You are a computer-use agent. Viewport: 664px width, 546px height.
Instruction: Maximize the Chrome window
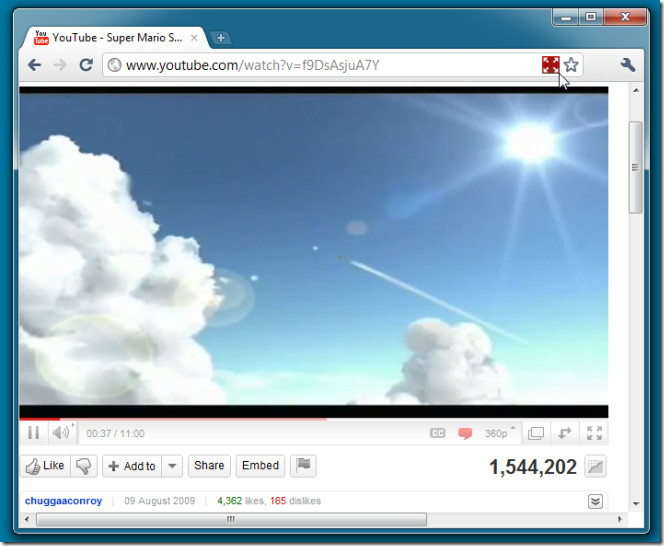(x=591, y=17)
